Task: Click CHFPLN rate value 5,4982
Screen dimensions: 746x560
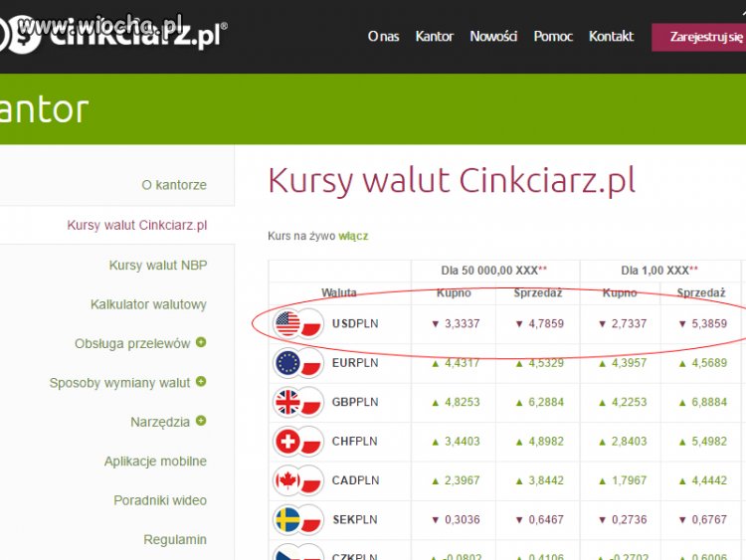Action: (x=709, y=442)
